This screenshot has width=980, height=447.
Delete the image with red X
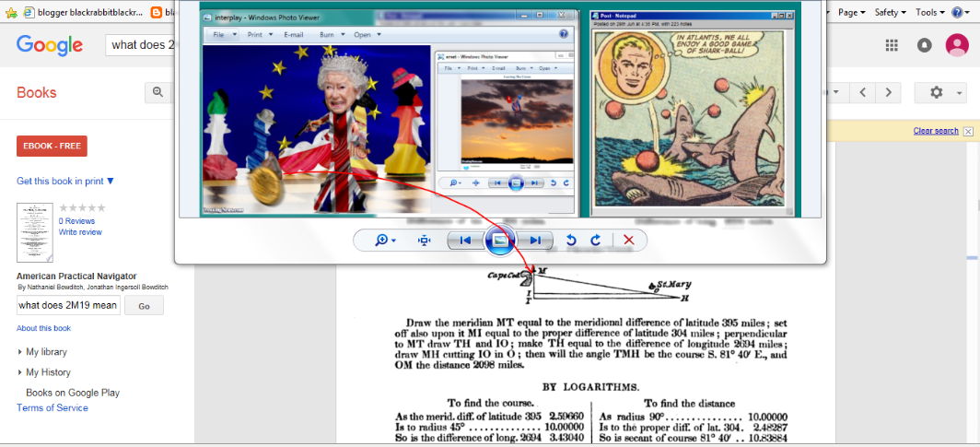[x=629, y=240]
